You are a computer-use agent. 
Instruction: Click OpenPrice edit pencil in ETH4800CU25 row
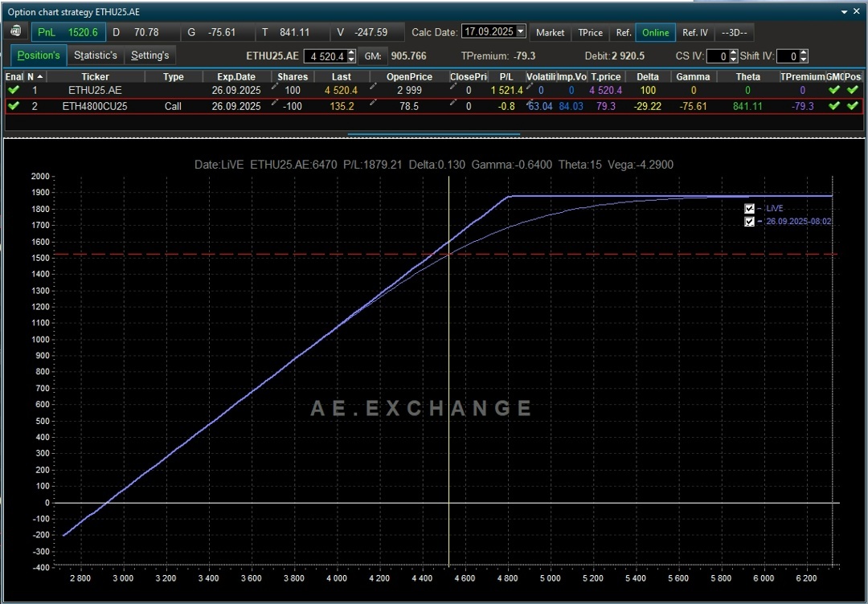pos(373,102)
